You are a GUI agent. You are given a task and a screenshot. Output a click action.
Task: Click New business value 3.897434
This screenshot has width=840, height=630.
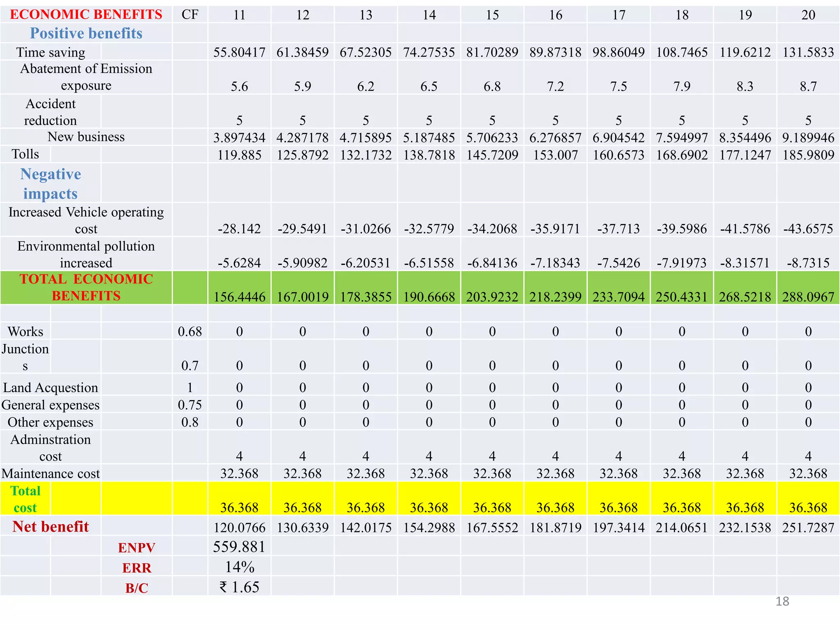pos(240,138)
